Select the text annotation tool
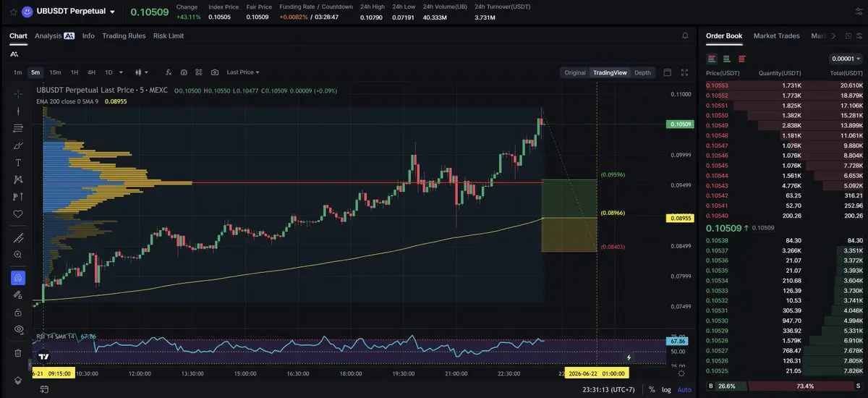 tap(18, 163)
